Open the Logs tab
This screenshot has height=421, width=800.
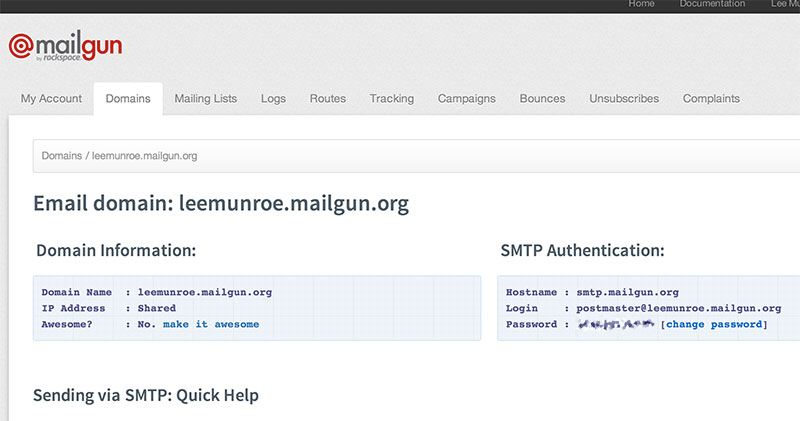(273, 98)
